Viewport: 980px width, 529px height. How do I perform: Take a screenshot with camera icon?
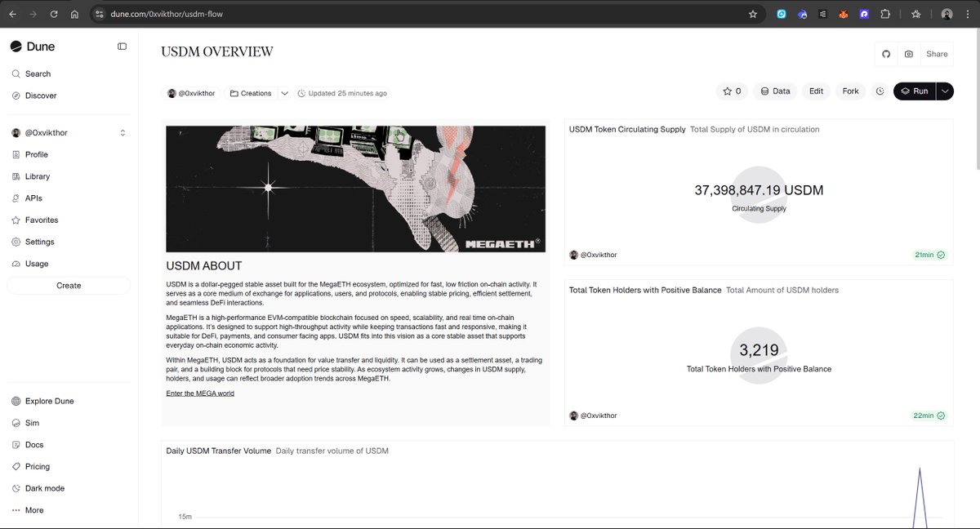(x=909, y=54)
